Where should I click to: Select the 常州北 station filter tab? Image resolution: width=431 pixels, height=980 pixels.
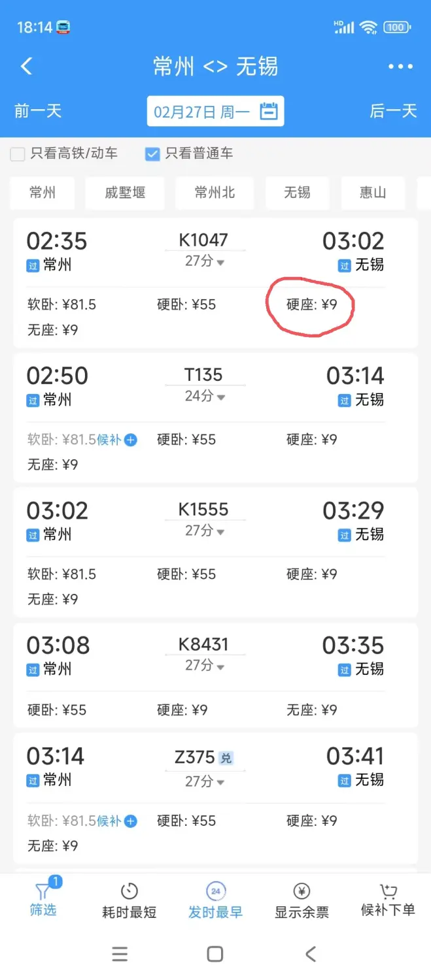(x=215, y=193)
